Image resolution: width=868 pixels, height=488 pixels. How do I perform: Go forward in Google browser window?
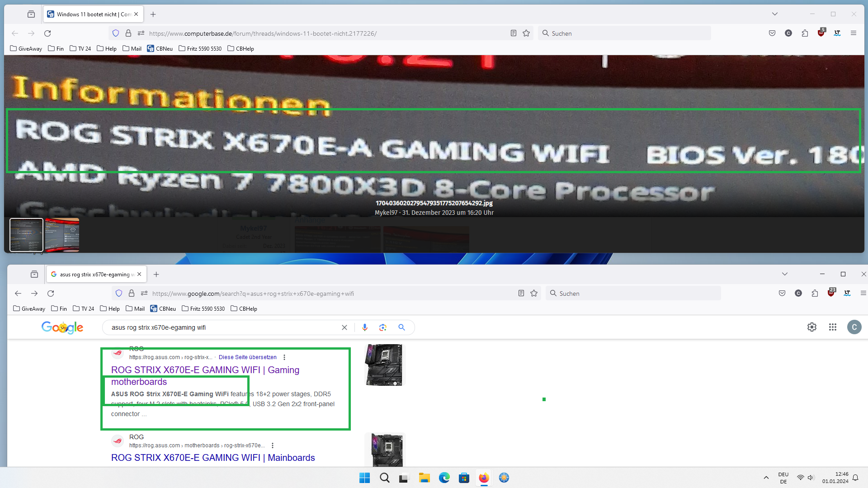(34, 293)
